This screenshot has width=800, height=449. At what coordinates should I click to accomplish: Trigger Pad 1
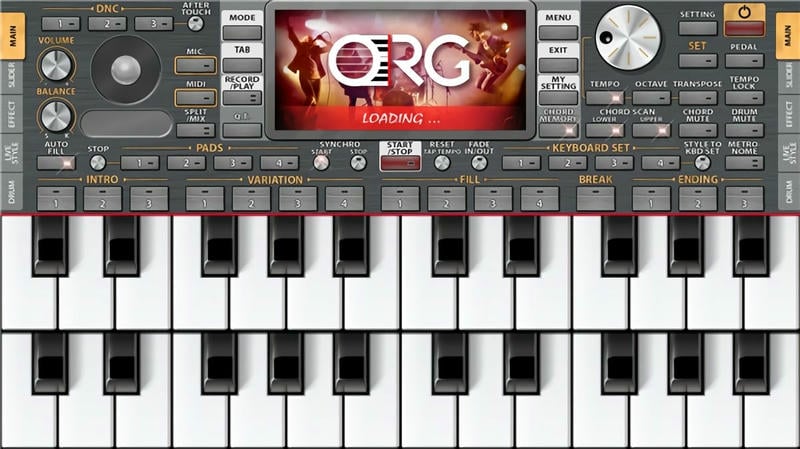pos(140,163)
